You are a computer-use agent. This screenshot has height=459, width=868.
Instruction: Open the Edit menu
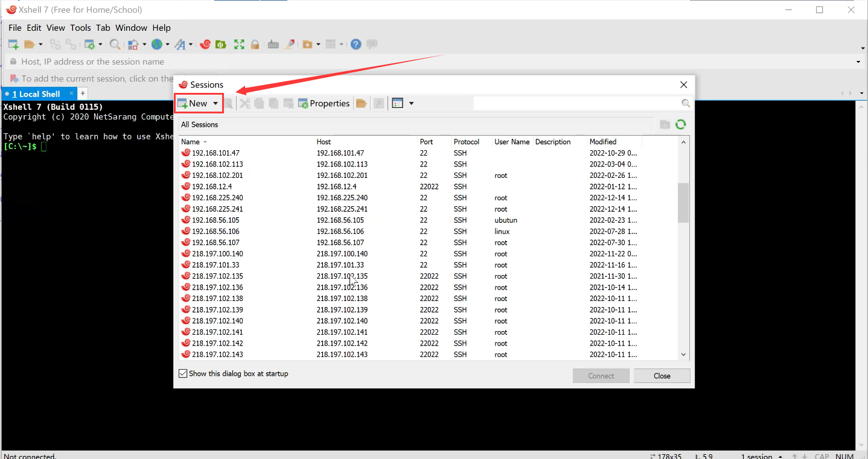(34, 28)
